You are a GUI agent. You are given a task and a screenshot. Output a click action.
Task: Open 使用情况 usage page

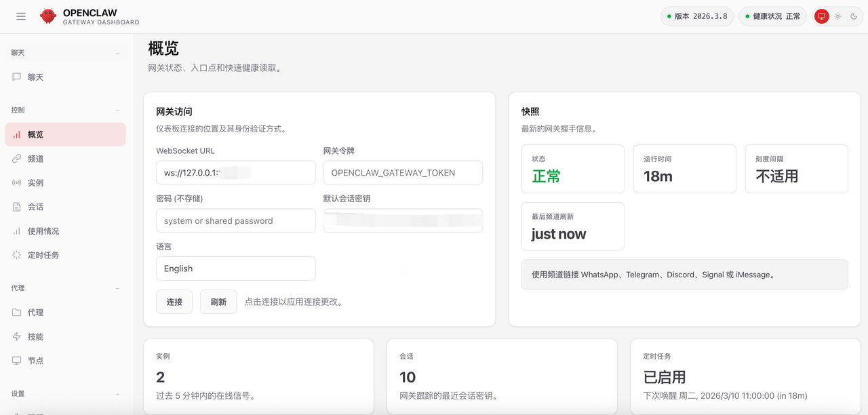(43, 231)
